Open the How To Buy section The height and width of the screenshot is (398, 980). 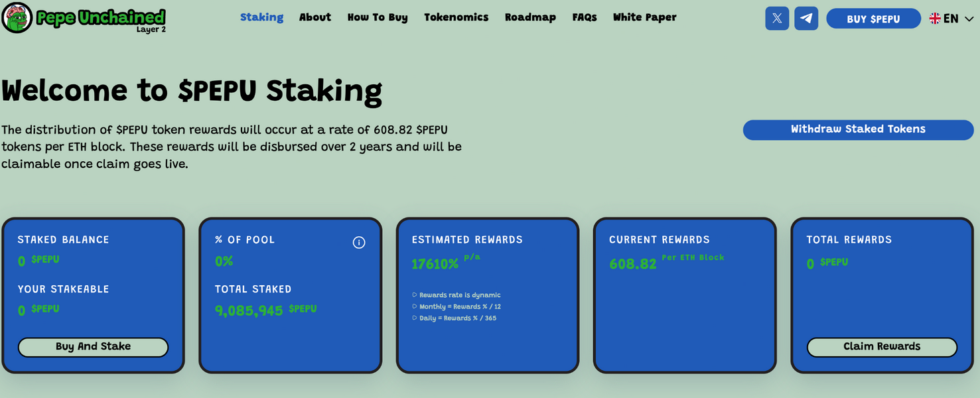point(378,17)
